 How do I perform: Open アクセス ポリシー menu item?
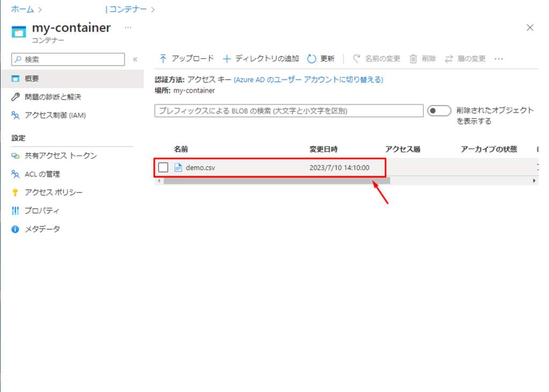coord(72,193)
